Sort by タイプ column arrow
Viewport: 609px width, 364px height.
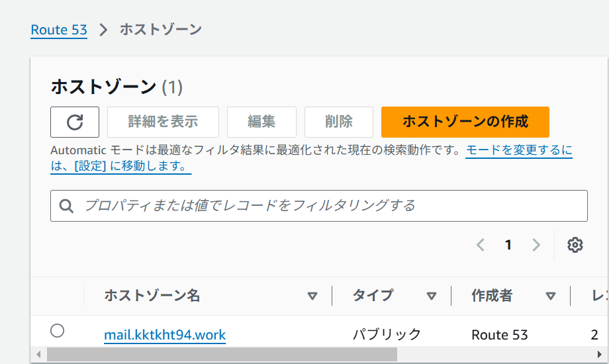[x=431, y=296]
